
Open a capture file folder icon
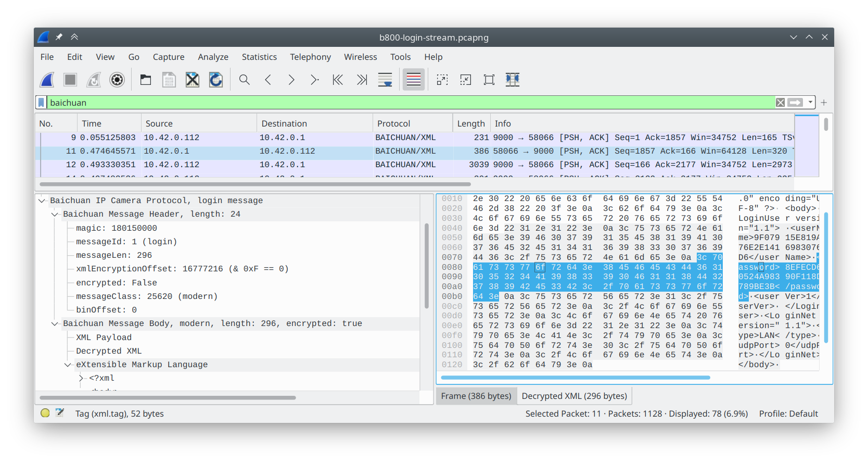tap(146, 80)
